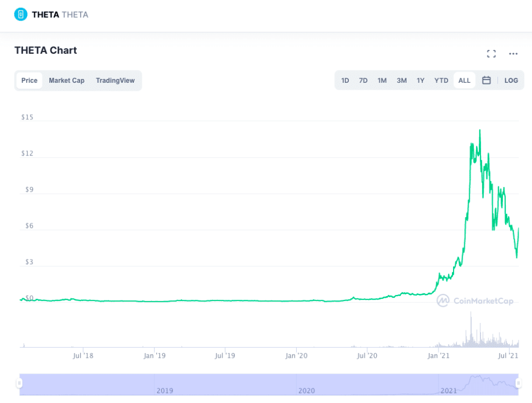Click the Jul '19 date axis label
This screenshot has width=532, height=403.
225,355
